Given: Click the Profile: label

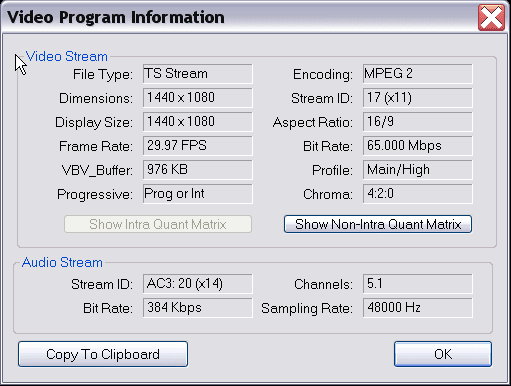Looking at the screenshot, I should 332,171.
